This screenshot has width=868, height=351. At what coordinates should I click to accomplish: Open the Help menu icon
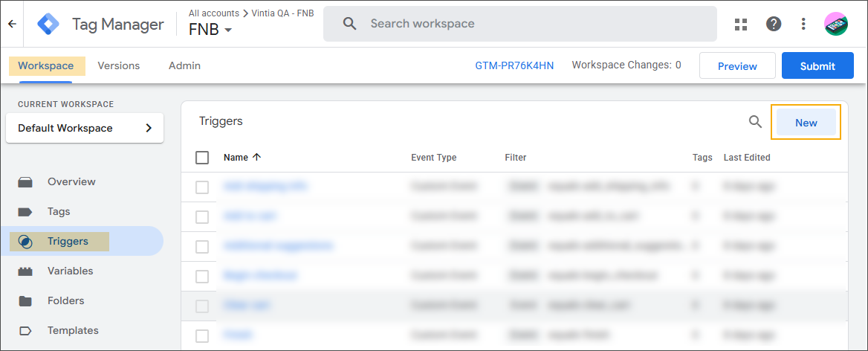coord(774,24)
